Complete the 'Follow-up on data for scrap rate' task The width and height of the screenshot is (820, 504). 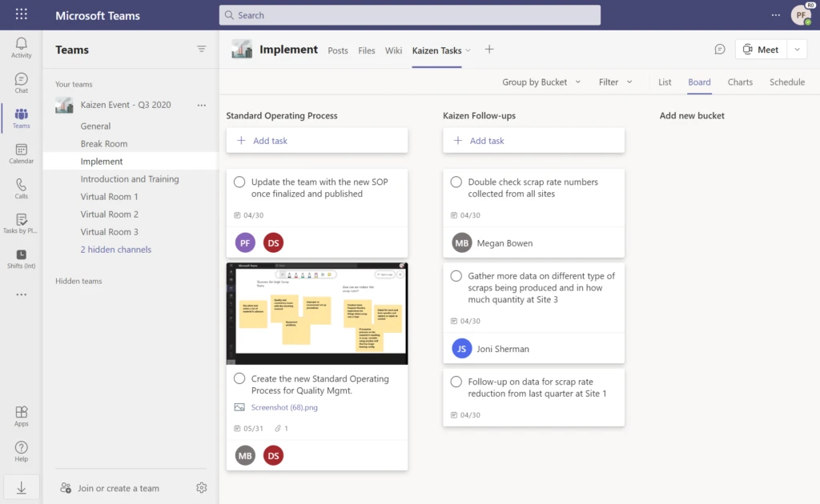click(x=456, y=382)
